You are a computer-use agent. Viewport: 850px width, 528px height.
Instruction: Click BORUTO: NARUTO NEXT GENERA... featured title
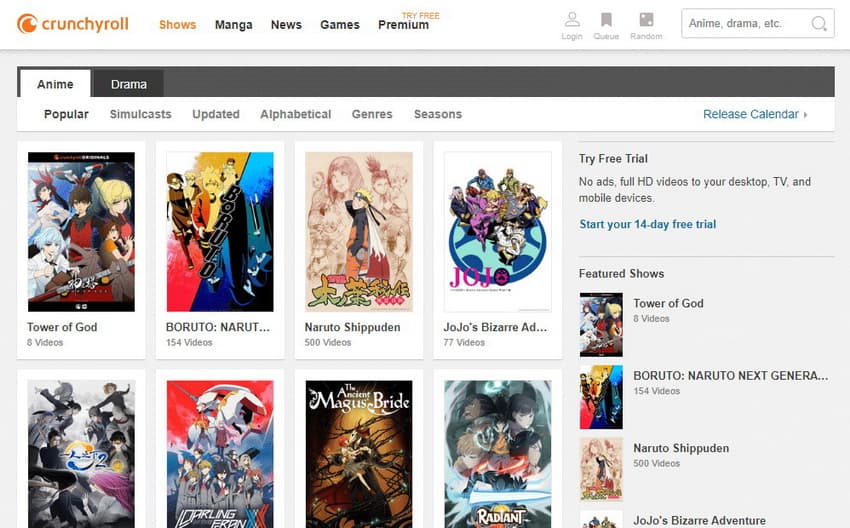point(730,376)
